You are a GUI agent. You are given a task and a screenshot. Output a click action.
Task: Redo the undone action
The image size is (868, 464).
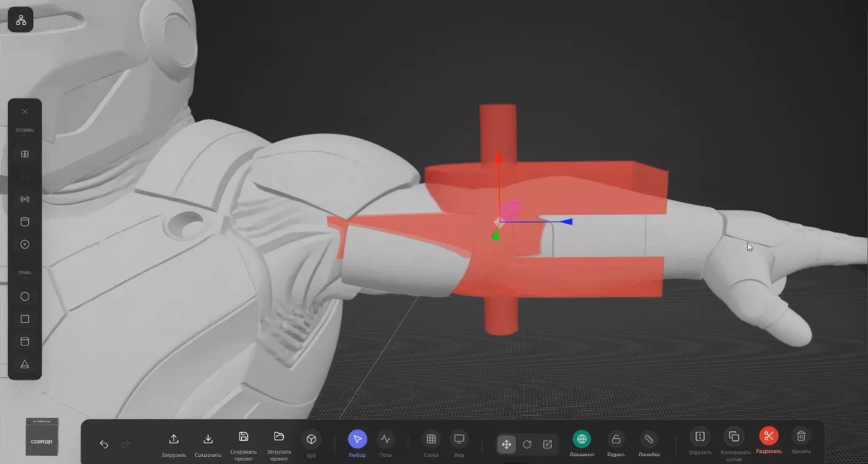(x=126, y=445)
